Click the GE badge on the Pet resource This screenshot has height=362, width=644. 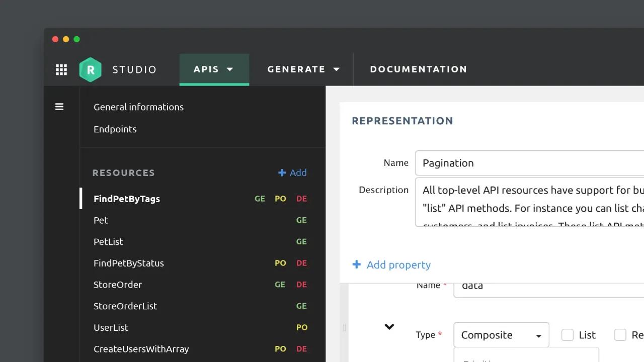click(301, 220)
